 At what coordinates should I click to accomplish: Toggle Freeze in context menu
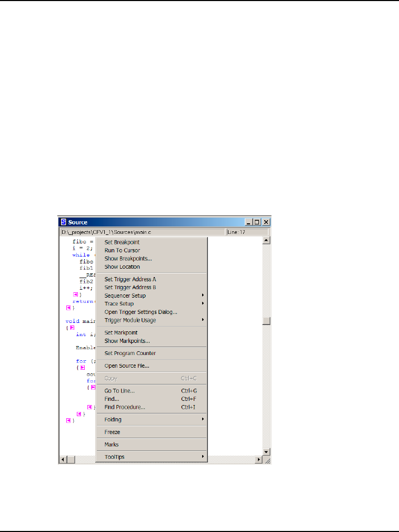click(152, 432)
